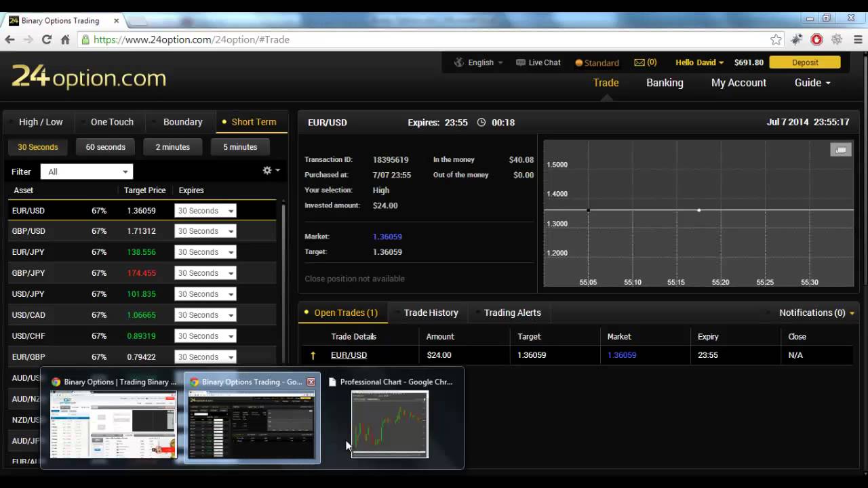Open the EUR/JPY 30 Seconds expiry dropdown
868x488 pixels.
205,252
